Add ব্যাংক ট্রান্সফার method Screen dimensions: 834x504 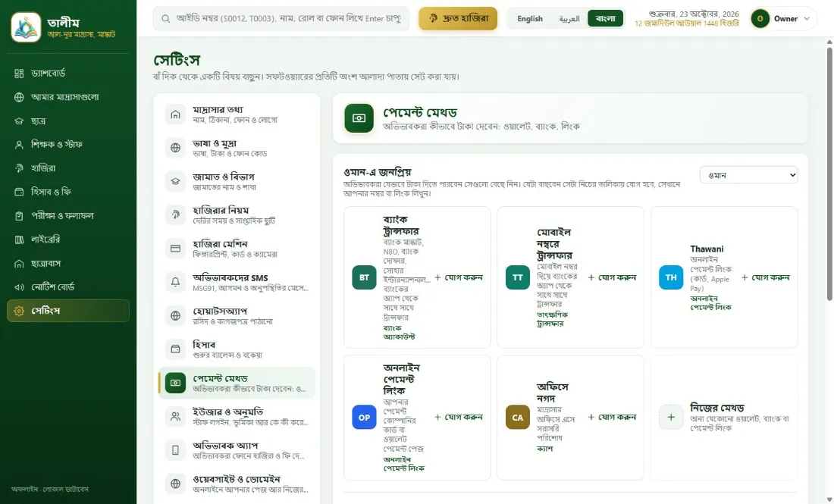click(459, 277)
